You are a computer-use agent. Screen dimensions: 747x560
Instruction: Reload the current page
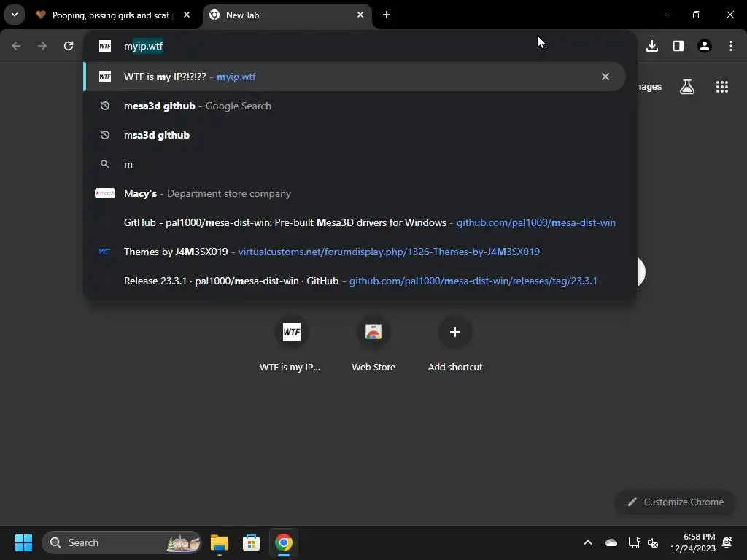(x=69, y=46)
